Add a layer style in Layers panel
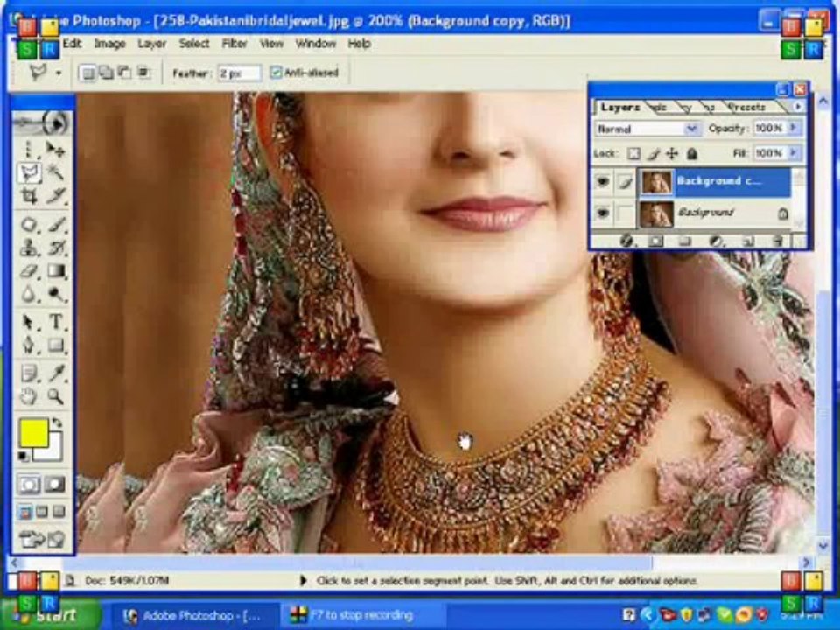The width and height of the screenshot is (840, 630). pyautogui.click(x=626, y=241)
